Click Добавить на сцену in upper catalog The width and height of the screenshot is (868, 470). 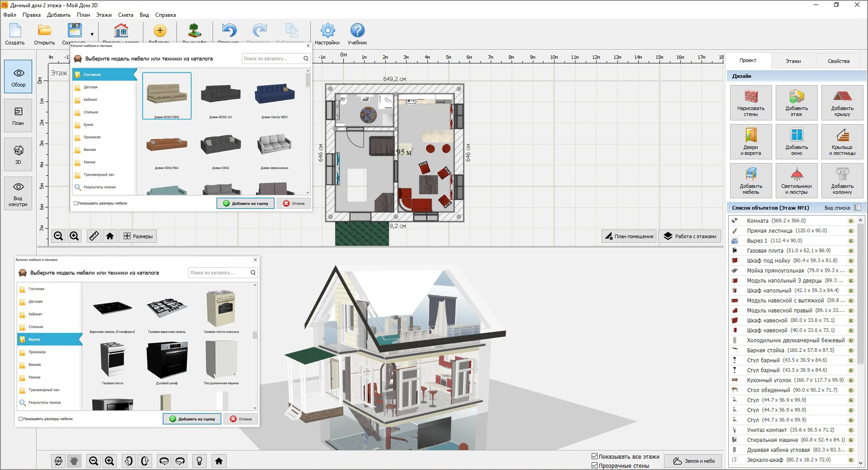point(245,203)
